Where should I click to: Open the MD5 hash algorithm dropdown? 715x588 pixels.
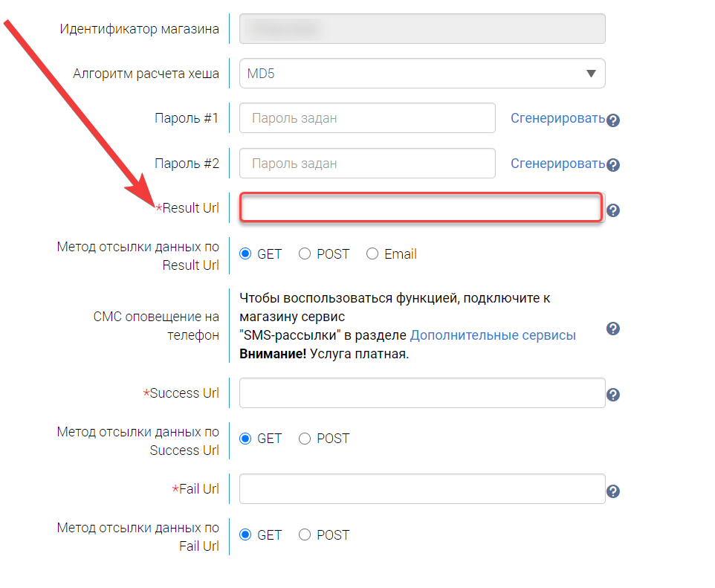pos(422,74)
